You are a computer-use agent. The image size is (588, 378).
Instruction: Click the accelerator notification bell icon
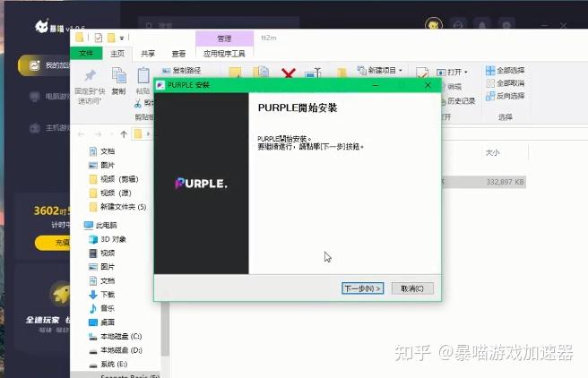point(482,24)
